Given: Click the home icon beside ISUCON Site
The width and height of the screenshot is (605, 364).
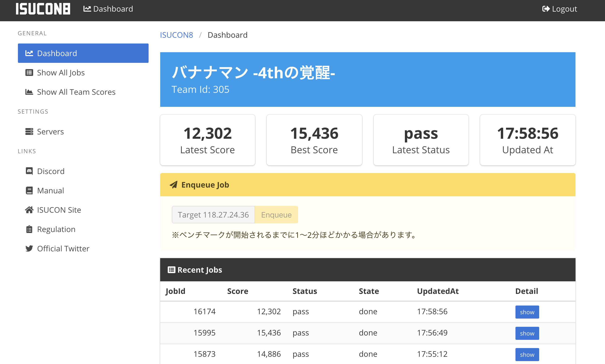Looking at the screenshot, I should click(x=29, y=210).
